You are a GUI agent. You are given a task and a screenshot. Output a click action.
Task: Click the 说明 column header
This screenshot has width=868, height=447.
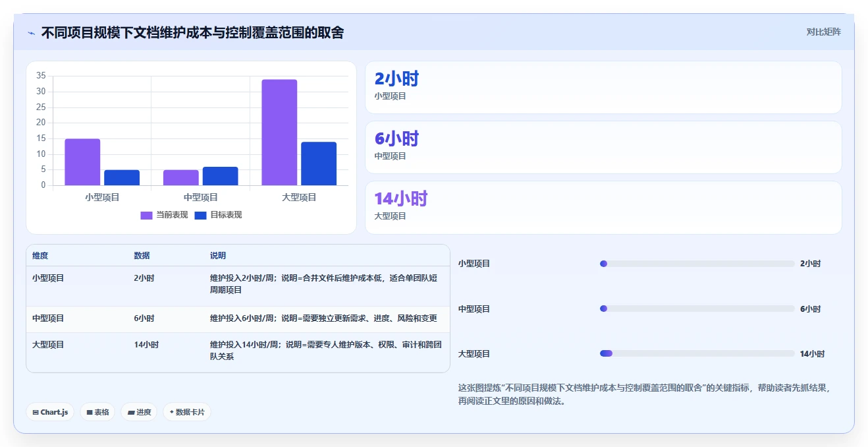218,256
